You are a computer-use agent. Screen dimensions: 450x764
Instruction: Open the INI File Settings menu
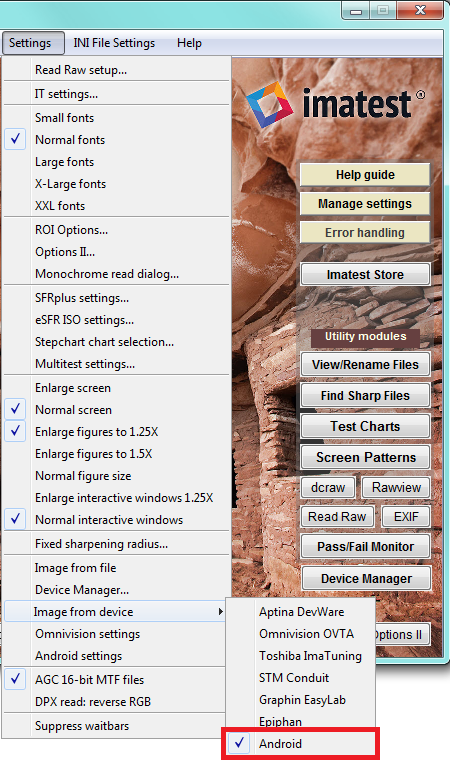coord(114,43)
